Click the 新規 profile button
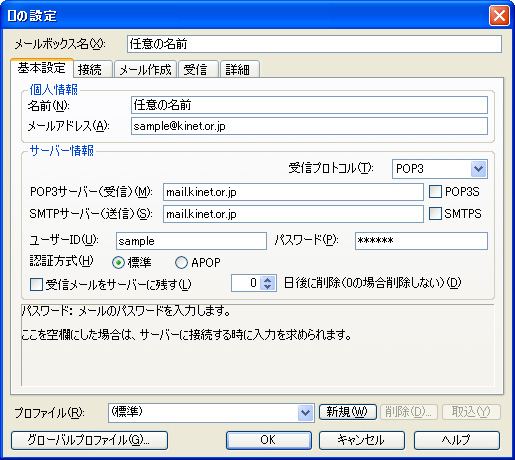Screen dimensions: 515x460 348,412
